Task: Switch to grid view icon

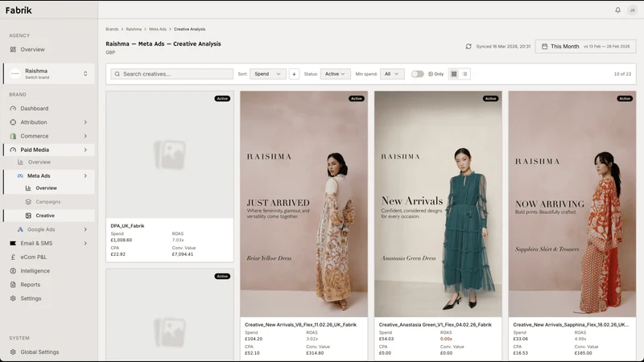Action: click(454, 74)
